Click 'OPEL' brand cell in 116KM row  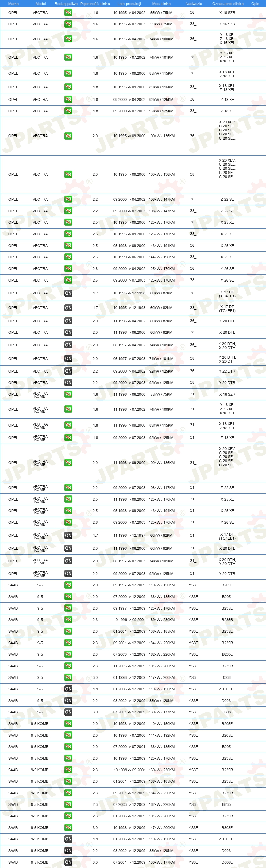[13, 87]
